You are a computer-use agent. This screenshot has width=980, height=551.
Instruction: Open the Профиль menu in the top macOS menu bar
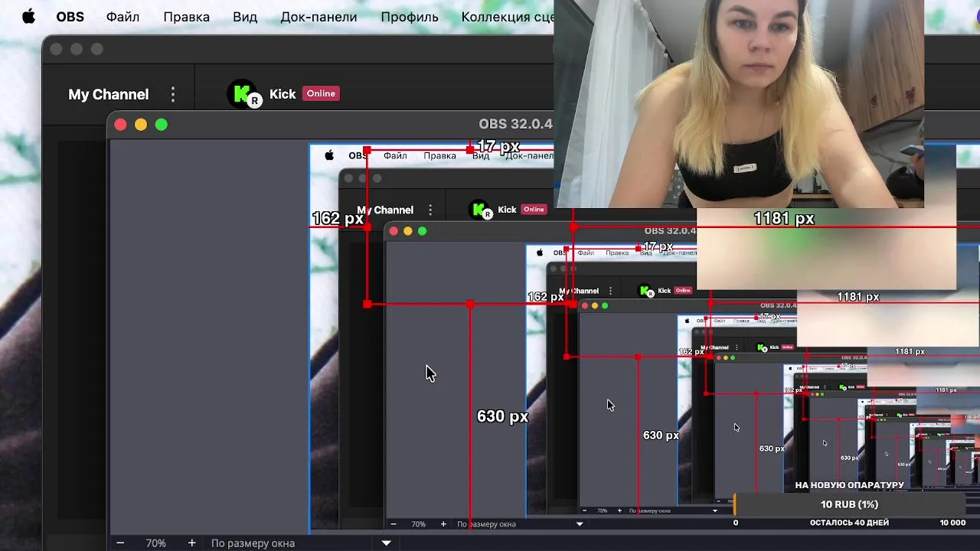pyautogui.click(x=410, y=17)
